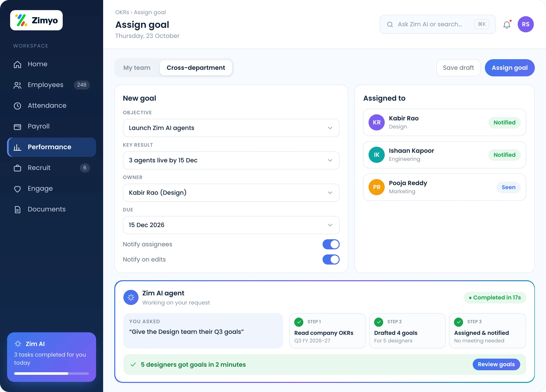Viewport: 546px width, 392px height.
Task: Click the Assign goal button
Action: (x=510, y=68)
